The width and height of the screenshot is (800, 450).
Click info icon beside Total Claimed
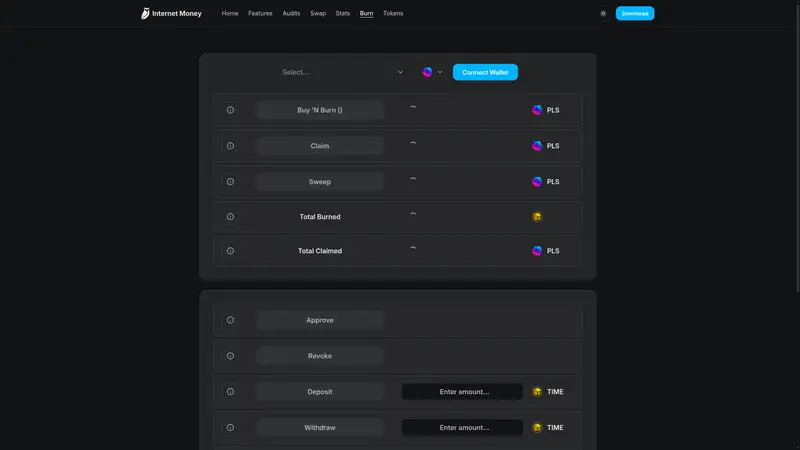point(231,251)
